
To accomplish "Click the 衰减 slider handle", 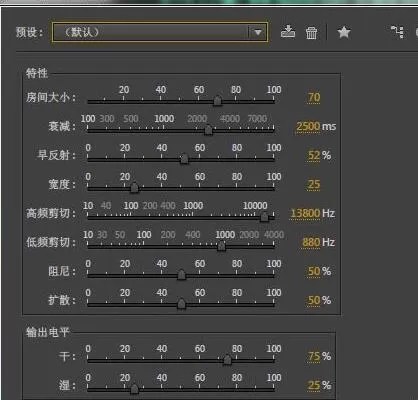I will 208,130.
